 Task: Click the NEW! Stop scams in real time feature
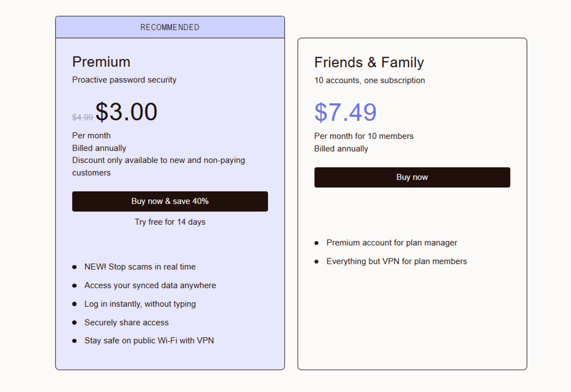point(140,267)
